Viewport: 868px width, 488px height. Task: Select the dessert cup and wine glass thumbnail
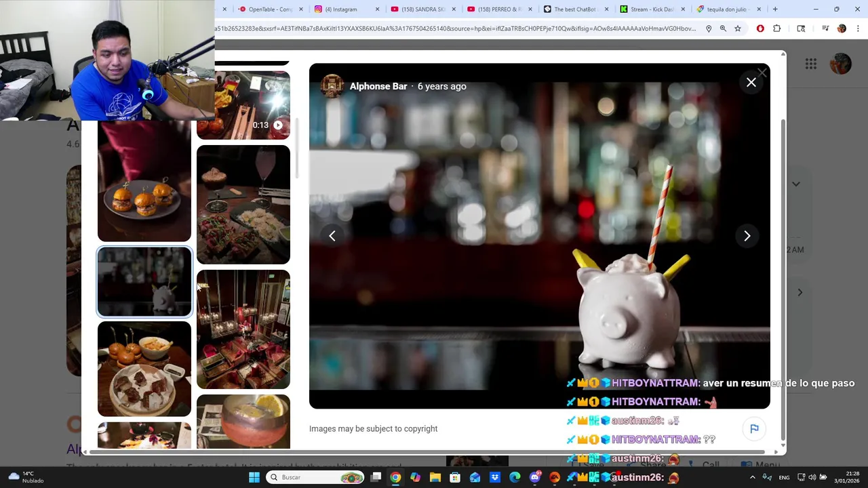(243, 205)
